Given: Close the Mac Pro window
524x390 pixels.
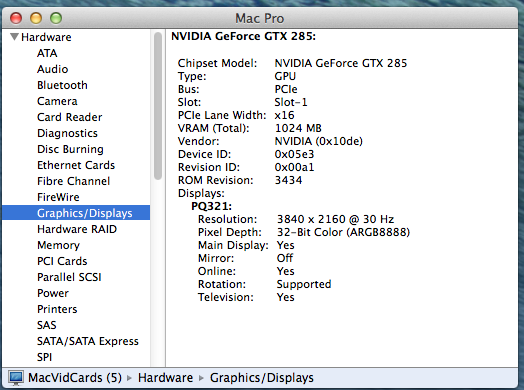Looking at the screenshot, I should (x=16, y=18).
